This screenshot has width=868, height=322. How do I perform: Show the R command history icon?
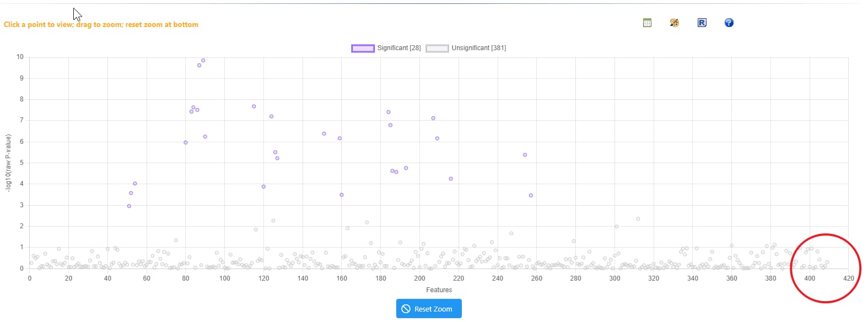(x=702, y=23)
